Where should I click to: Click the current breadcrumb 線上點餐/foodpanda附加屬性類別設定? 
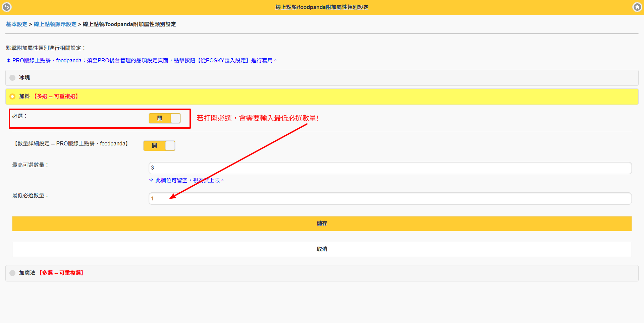(129, 24)
